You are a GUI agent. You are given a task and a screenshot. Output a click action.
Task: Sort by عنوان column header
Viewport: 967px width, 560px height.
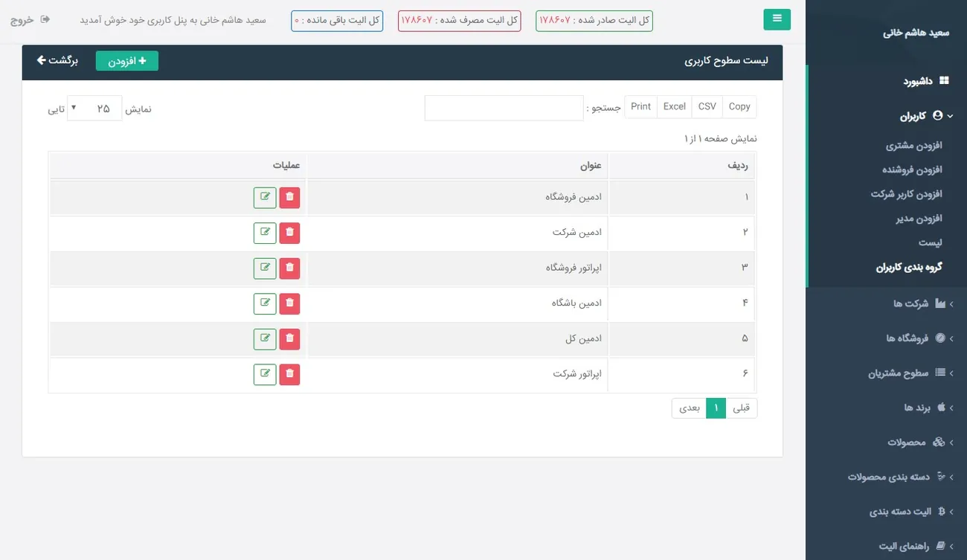(457, 165)
